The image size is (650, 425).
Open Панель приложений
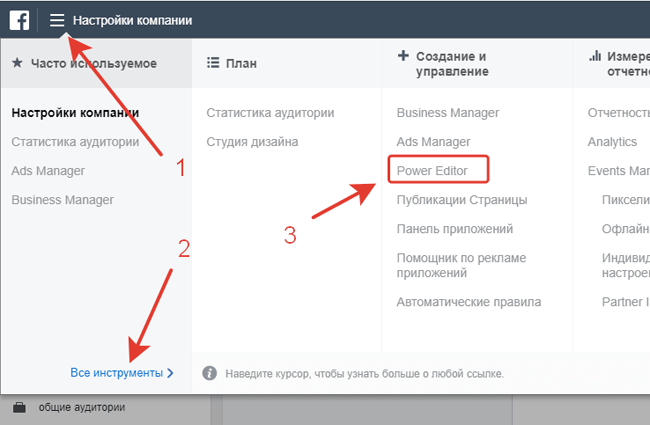click(x=455, y=229)
